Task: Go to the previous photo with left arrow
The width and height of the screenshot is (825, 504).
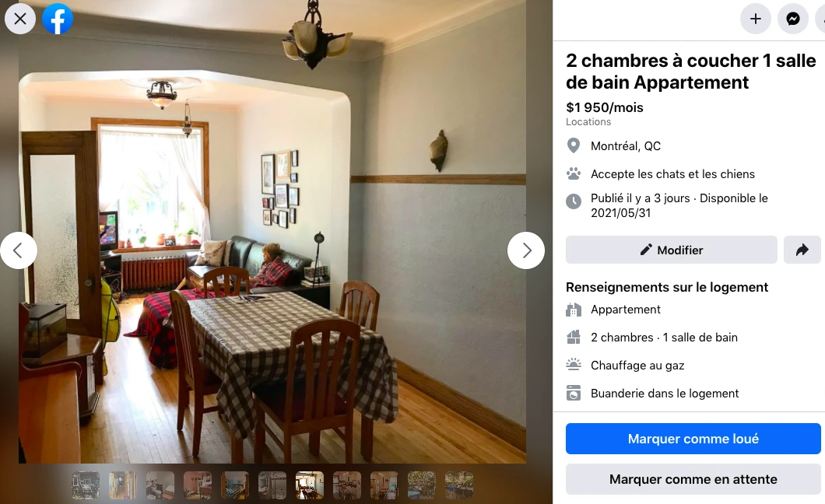Action: click(19, 250)
